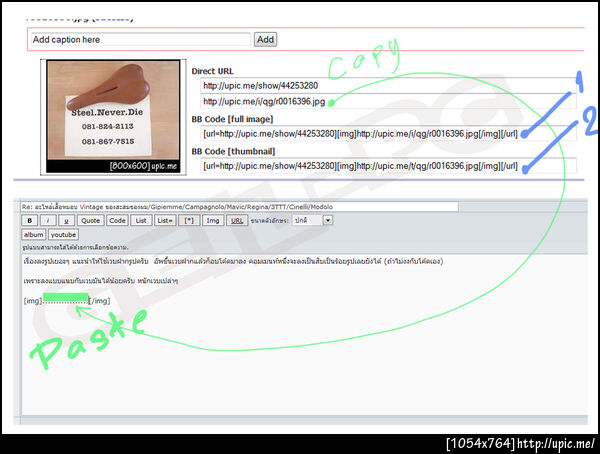Toggle underline with the u button
This screenshot has width=600, height=454.
point(67,220)
